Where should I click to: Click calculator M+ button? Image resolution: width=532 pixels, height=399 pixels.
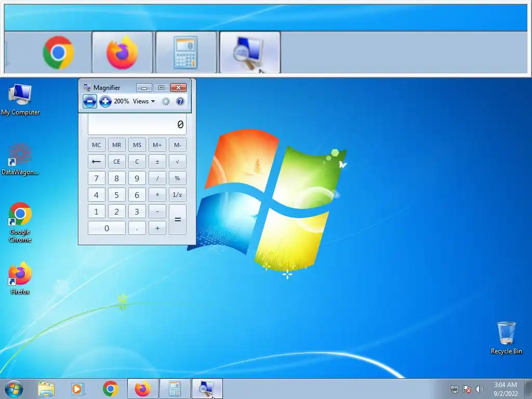point(157,145)
